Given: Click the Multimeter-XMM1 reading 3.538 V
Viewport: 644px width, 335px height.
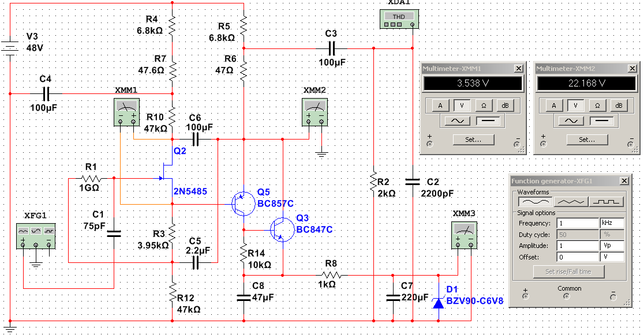Looking at the screenshot, I should point(473,84).
